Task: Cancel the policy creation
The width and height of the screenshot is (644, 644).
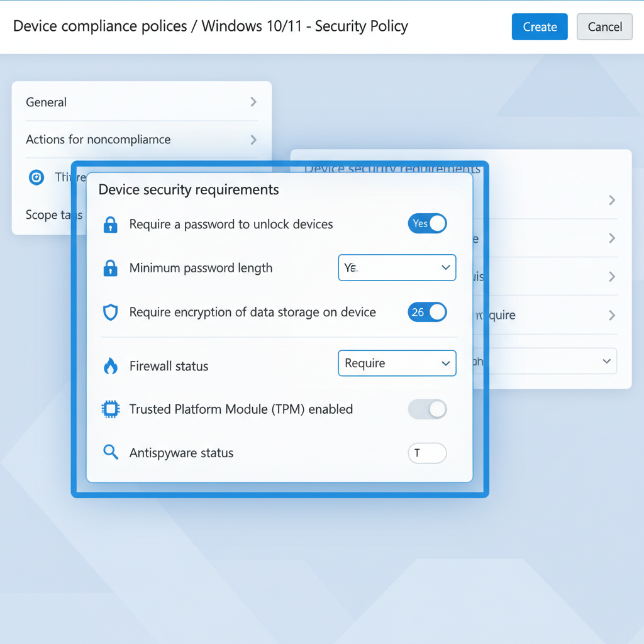Action: pos(604,26)
